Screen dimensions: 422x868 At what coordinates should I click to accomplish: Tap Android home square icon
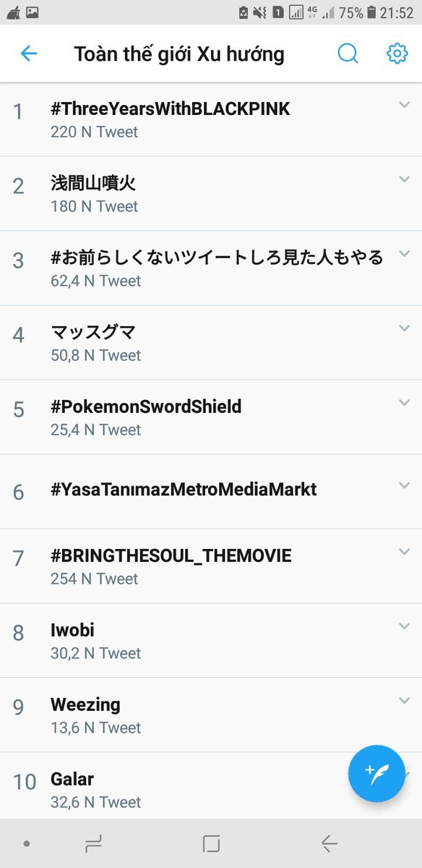[211, 843]
